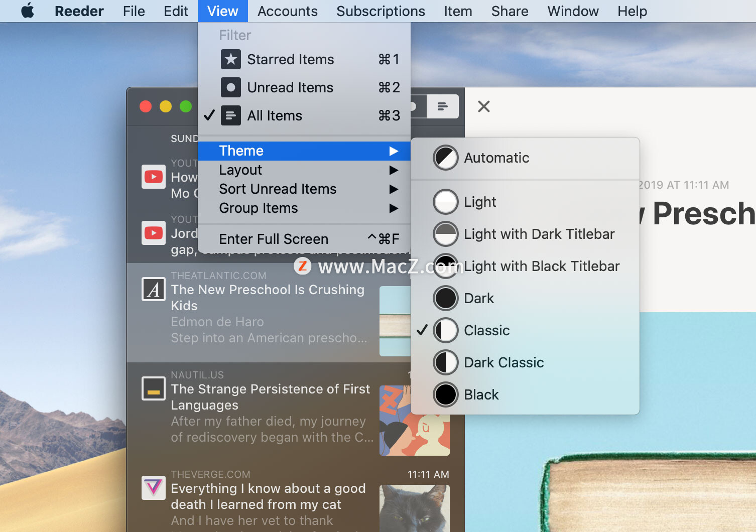Keep the checked Classic theme
Viewport: 756px width, 532px height.
coord(525,330)
